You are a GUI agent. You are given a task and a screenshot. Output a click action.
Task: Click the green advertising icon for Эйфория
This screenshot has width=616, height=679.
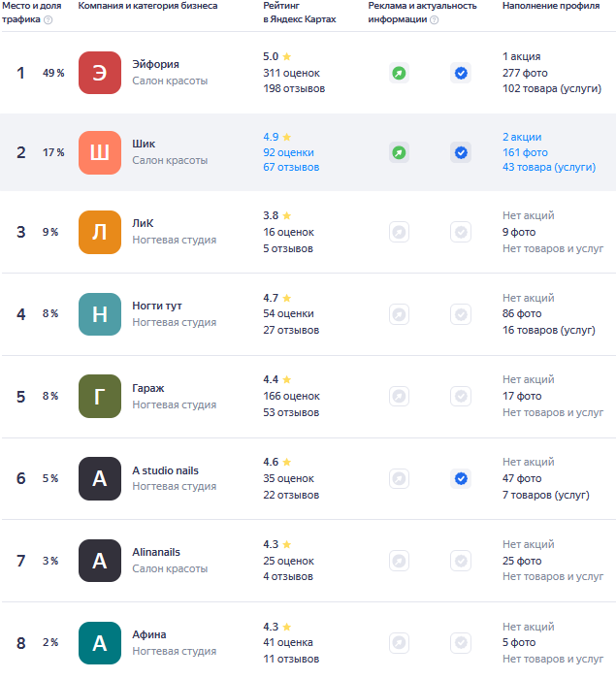click(399, 73)
